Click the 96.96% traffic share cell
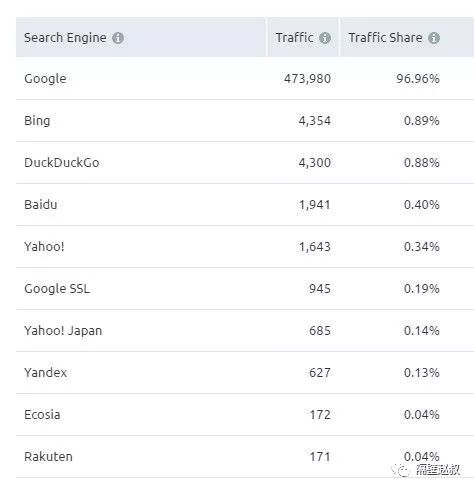 pos(418,79)
